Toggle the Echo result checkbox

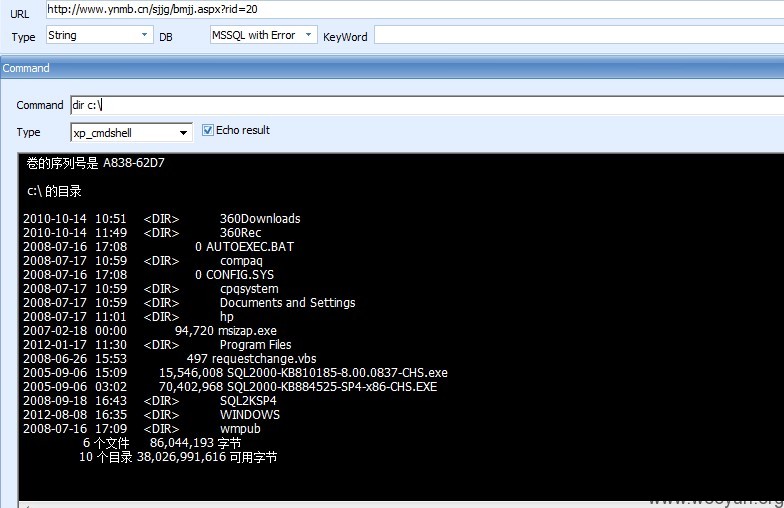[x=208, y=130]
